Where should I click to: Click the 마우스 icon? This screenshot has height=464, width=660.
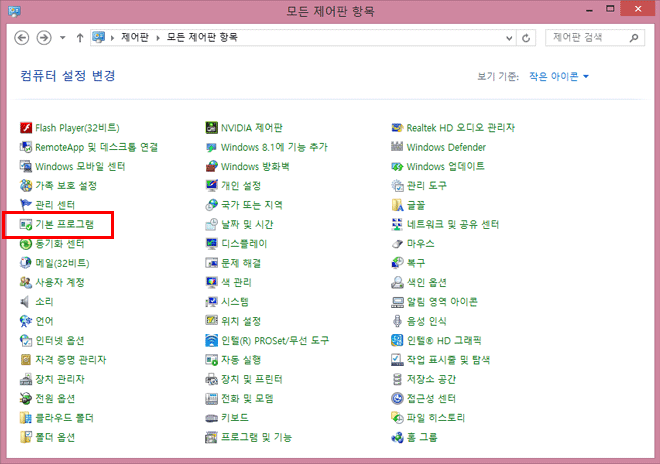coord(397,244)
